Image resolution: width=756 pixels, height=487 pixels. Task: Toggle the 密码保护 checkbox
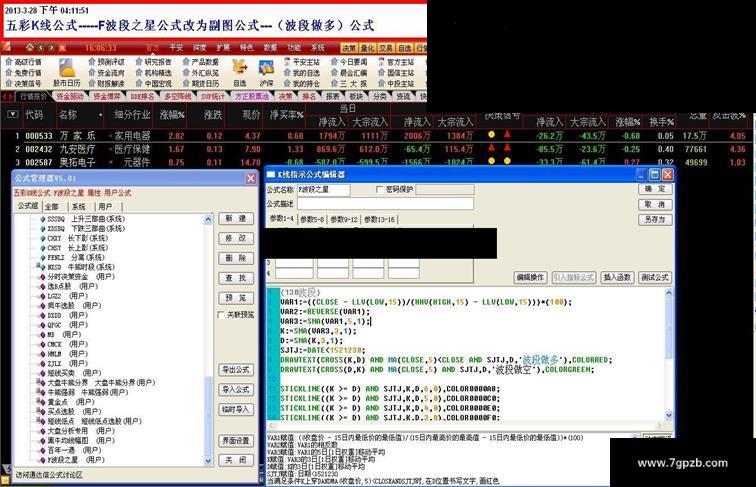(379, 189)
